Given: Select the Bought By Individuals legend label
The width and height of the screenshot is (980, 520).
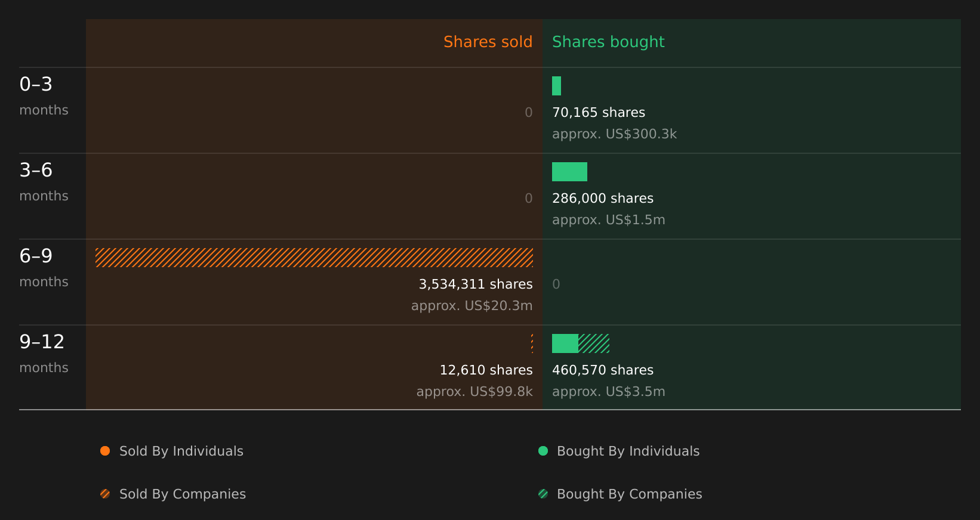Looking at the screenshot, I should [x=628, y=451].
